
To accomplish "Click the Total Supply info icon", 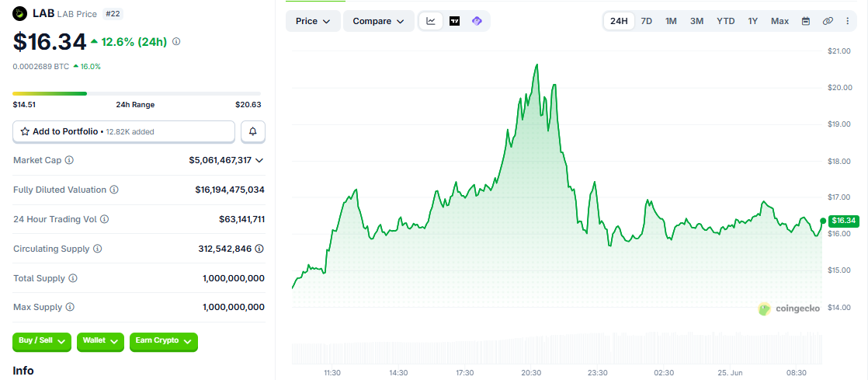I will click(x=72, y=278).
